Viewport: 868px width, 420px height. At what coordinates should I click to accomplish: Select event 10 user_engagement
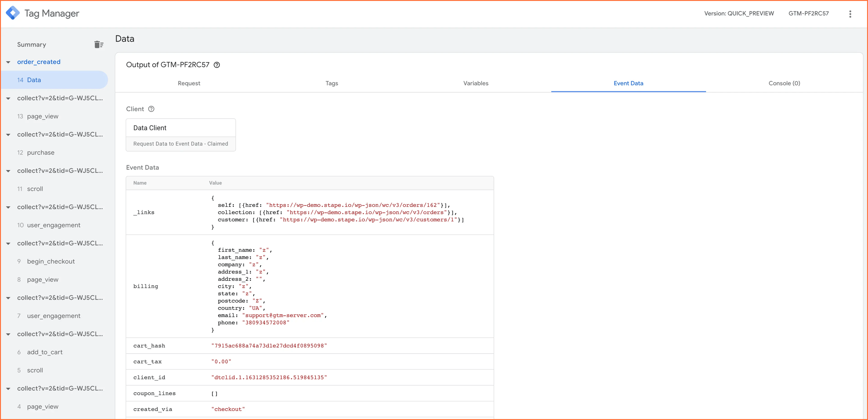click(x=54, y=225)
